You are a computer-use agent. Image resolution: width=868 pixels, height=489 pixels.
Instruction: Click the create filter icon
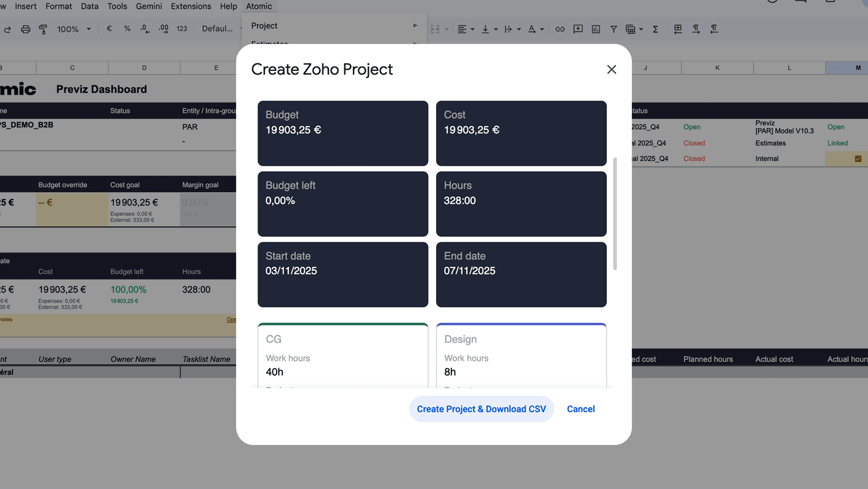(x=613, y=29)
